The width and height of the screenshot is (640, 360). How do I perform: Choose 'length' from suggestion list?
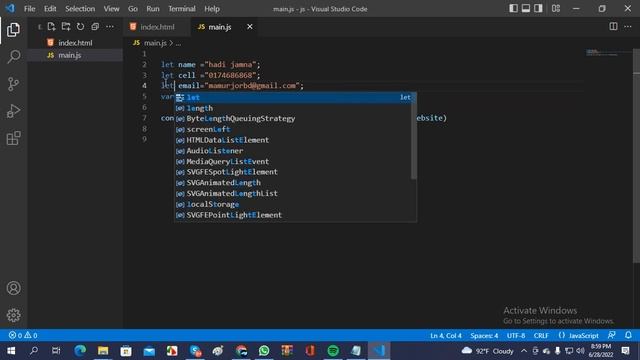(x=293, y=108)
